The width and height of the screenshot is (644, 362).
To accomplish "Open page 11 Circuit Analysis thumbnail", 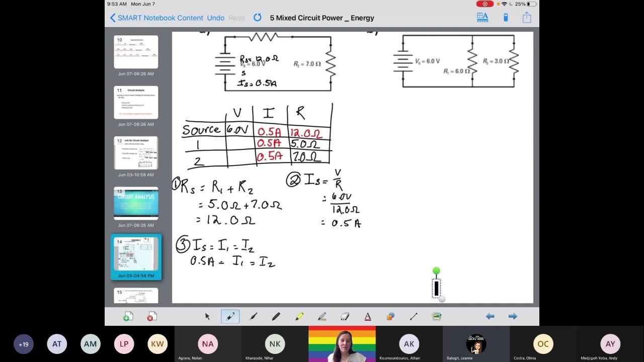I will 136,103.
